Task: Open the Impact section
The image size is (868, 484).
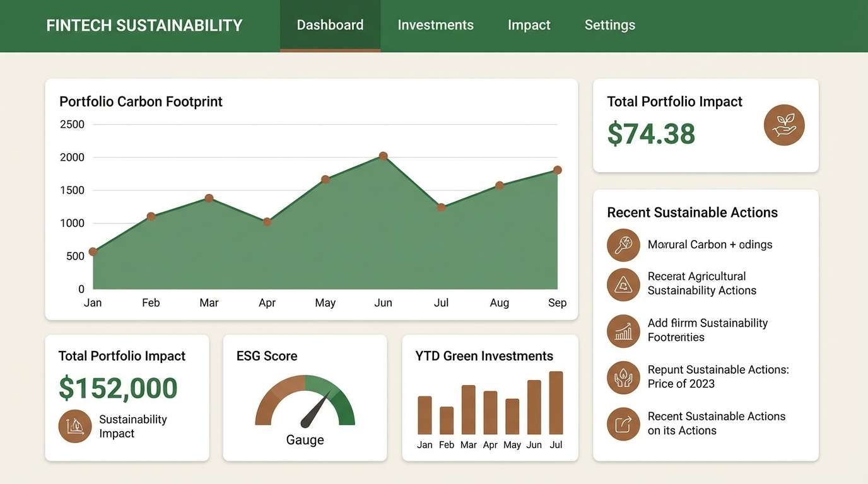Action: [x=529, y=25]
